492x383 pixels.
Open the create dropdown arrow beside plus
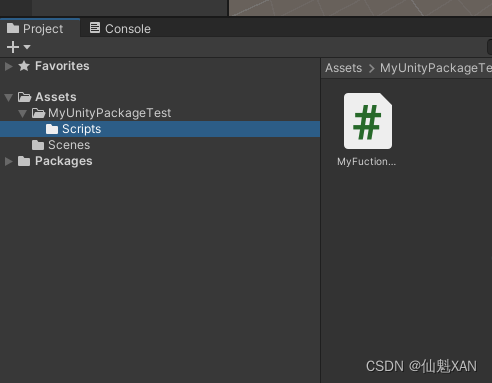27,47
